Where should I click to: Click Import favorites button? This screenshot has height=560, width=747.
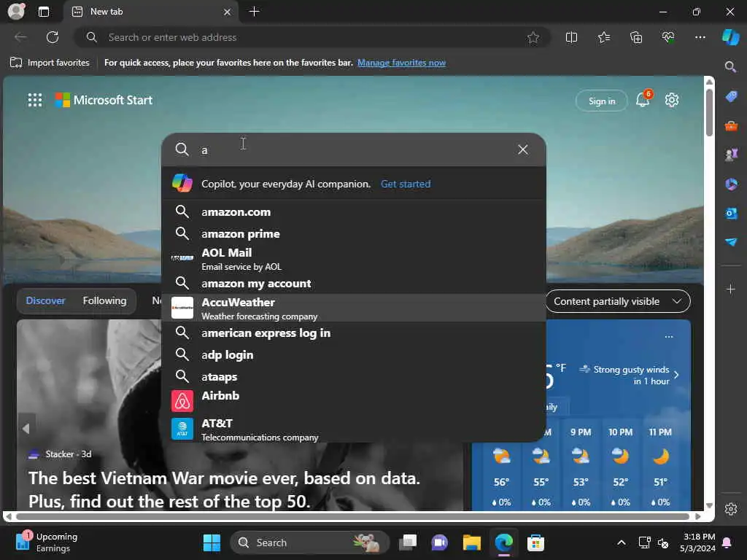click(x=50, y=63)
